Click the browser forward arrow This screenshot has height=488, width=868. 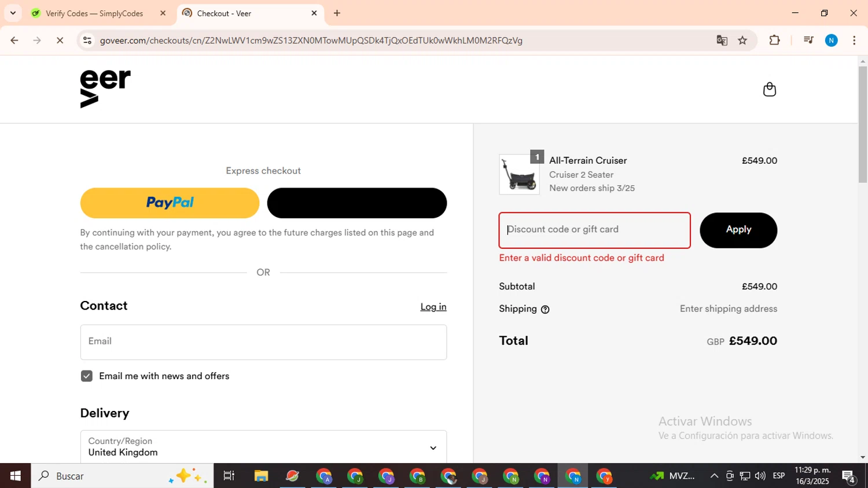pos(37,41)
